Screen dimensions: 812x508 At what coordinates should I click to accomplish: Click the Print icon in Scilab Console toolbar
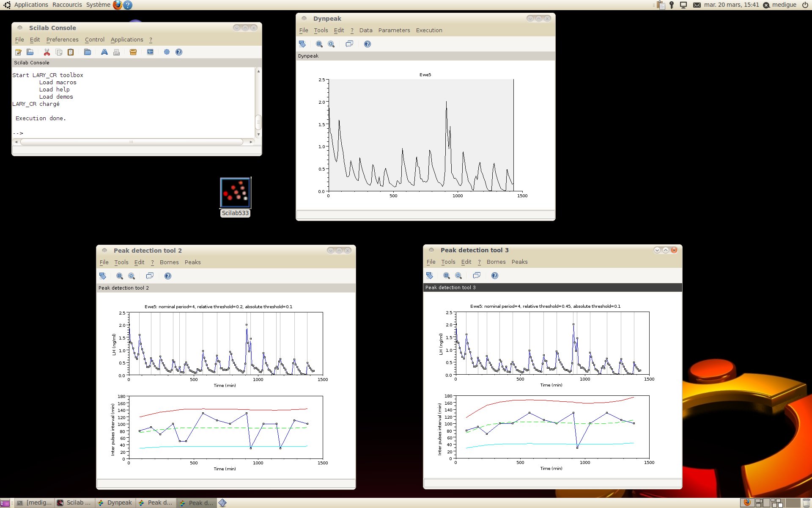coord(116,52)
